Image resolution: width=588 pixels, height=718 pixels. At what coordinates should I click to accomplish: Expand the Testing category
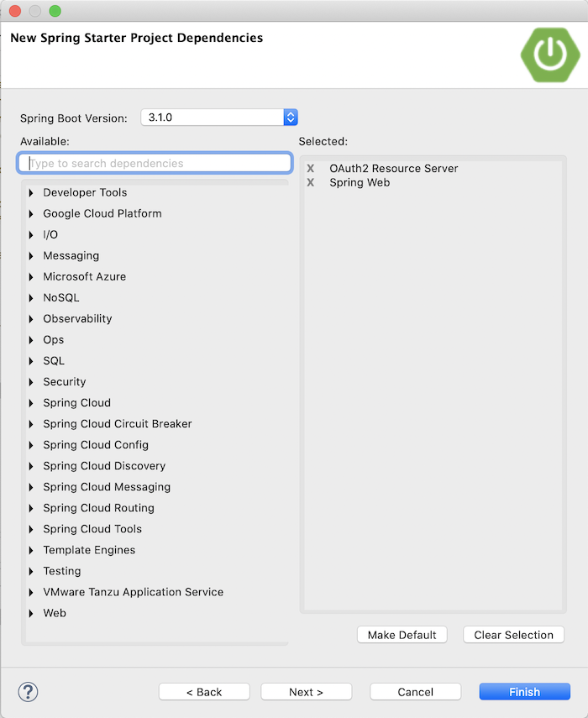pos(31,572)
